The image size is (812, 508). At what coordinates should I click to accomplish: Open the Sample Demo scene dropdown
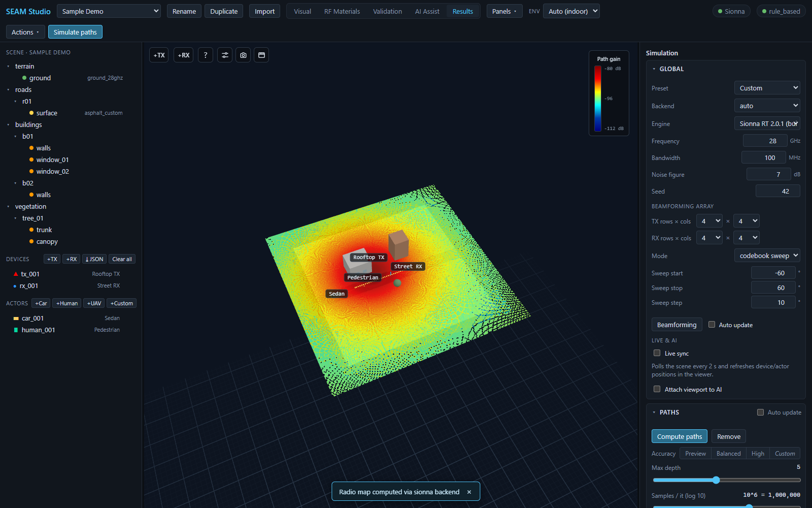[109, 11]
